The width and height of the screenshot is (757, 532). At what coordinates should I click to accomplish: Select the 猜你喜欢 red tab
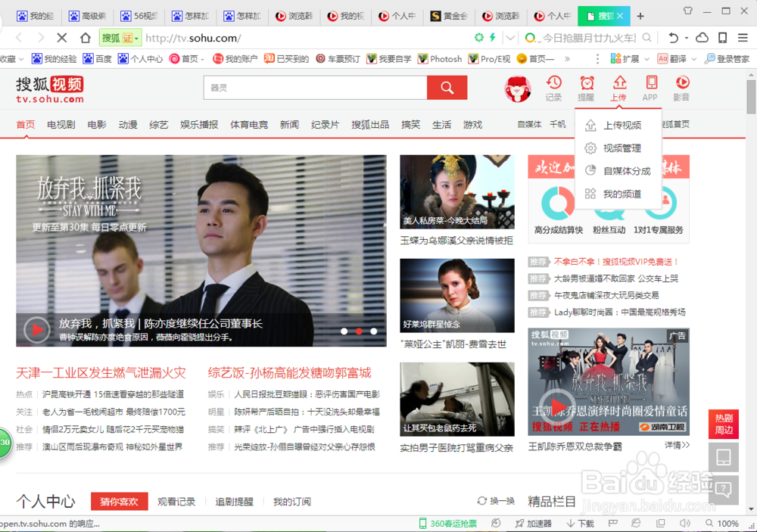120,502
